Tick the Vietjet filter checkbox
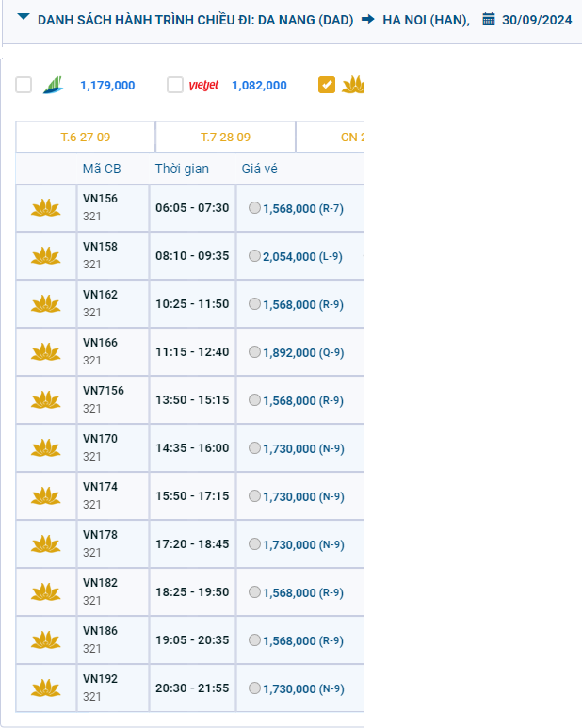The height and width of the screenshot is (728, 582). point(174,85)
